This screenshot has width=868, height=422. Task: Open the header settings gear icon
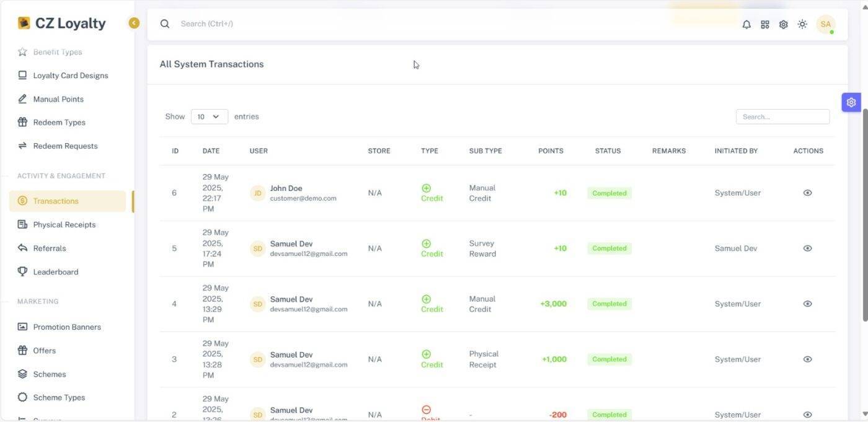click(783, 24)
